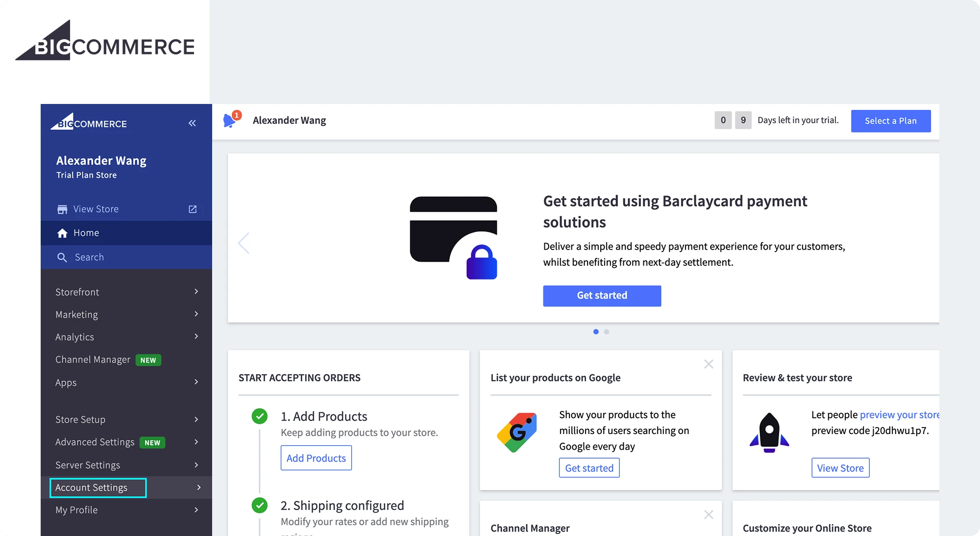Click the Add Products button
Viewport: 980px width, 536px height.
[316, 458]
